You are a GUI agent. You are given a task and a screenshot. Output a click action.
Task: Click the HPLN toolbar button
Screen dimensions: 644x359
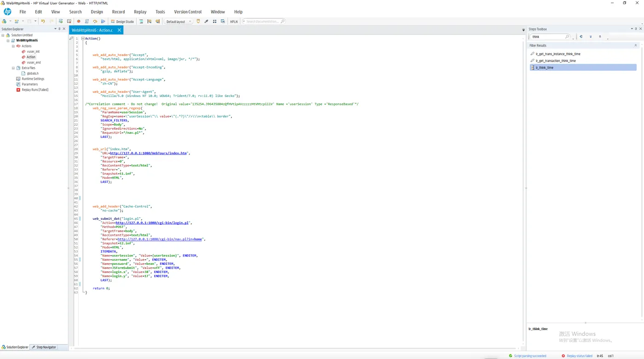point(234,22)
